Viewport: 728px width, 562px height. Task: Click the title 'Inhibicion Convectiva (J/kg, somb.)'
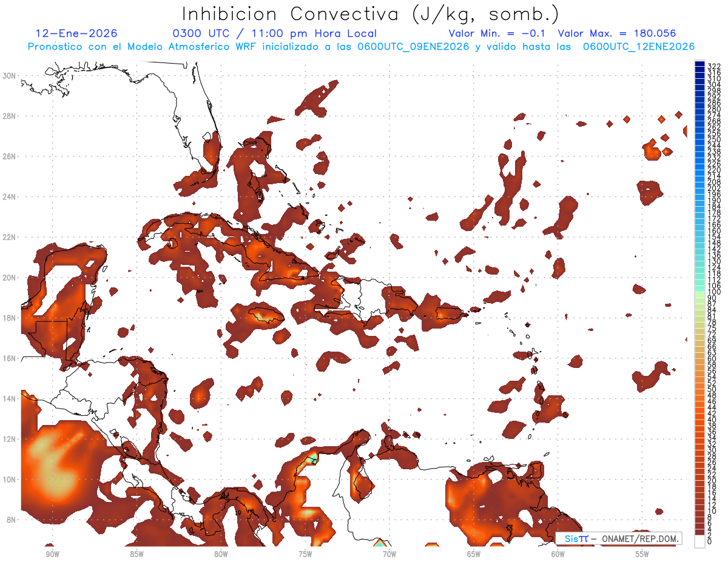(371, 13)
